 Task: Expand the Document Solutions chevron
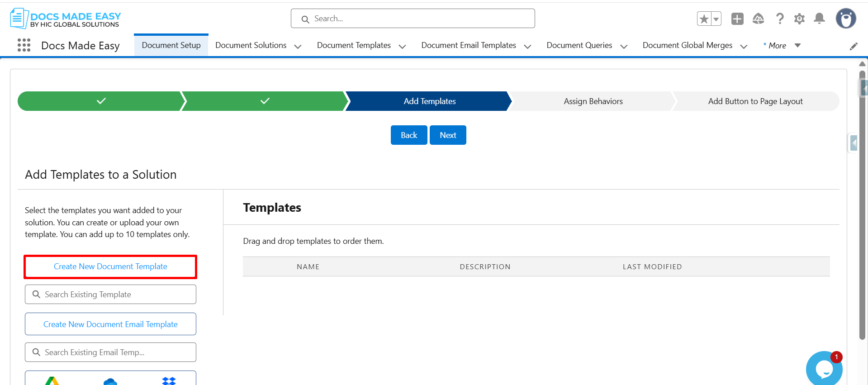(298, 46)
